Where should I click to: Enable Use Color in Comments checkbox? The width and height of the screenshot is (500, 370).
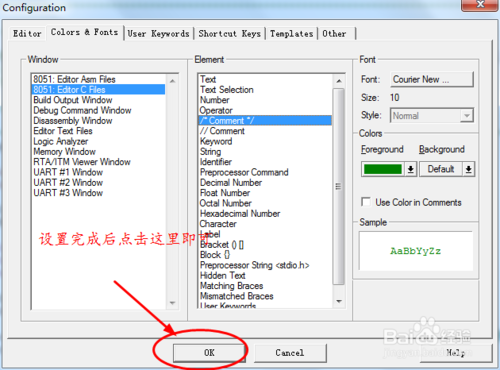click(x=366, y=202)
